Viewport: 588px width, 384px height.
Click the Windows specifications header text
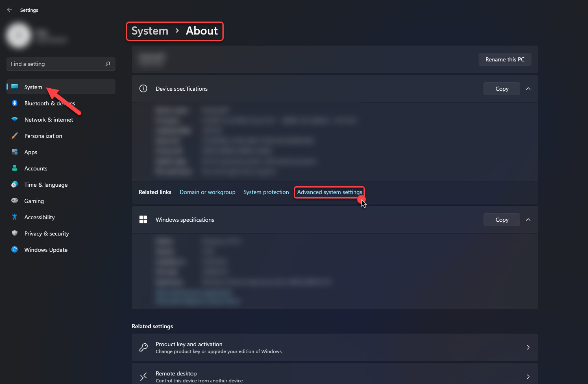[x=185, y=220]
